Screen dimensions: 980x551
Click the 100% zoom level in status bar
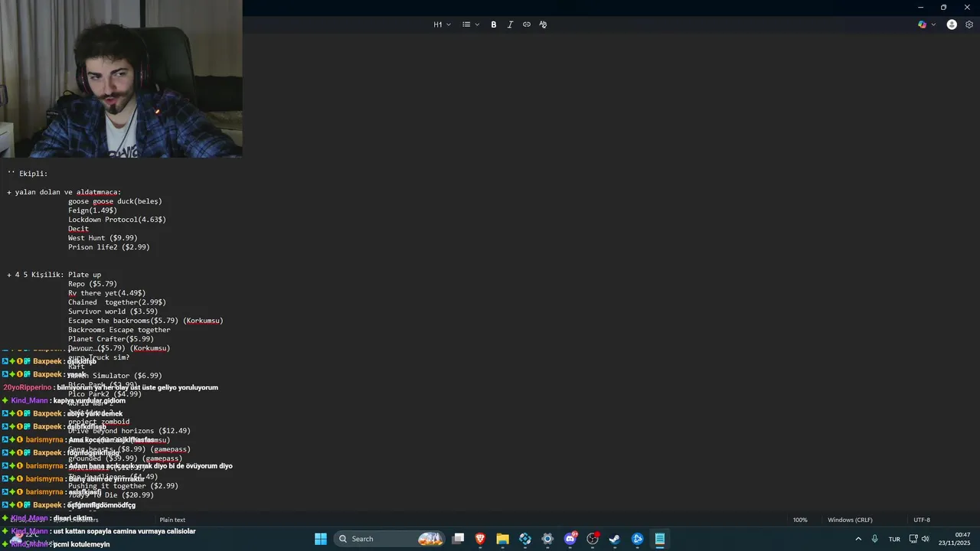800,520
